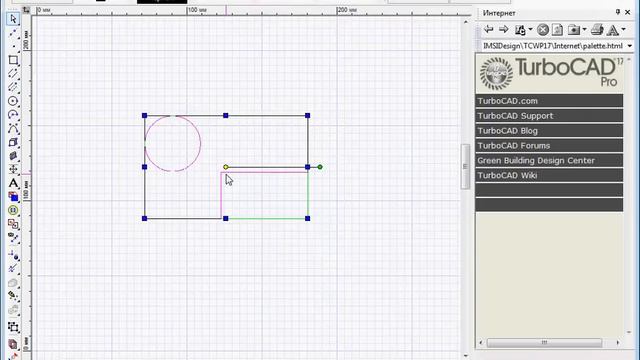The image size is (640, 360).
Task: Click the bottom-left blue selection handle
Action: pos(144,218)
